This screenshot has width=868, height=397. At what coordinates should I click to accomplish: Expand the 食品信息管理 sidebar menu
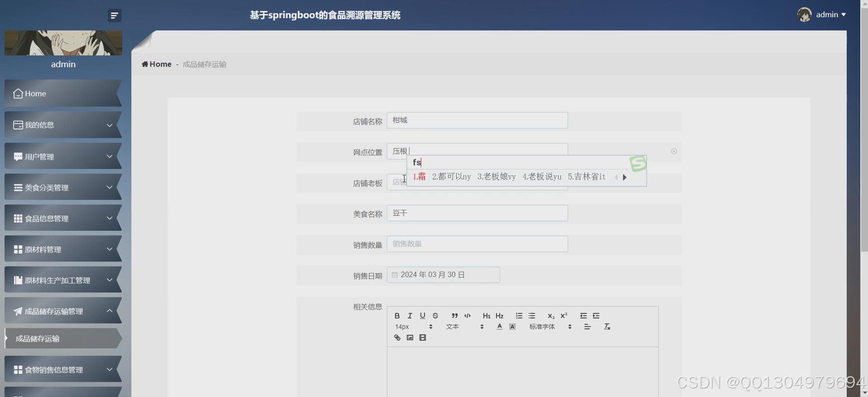63,218
